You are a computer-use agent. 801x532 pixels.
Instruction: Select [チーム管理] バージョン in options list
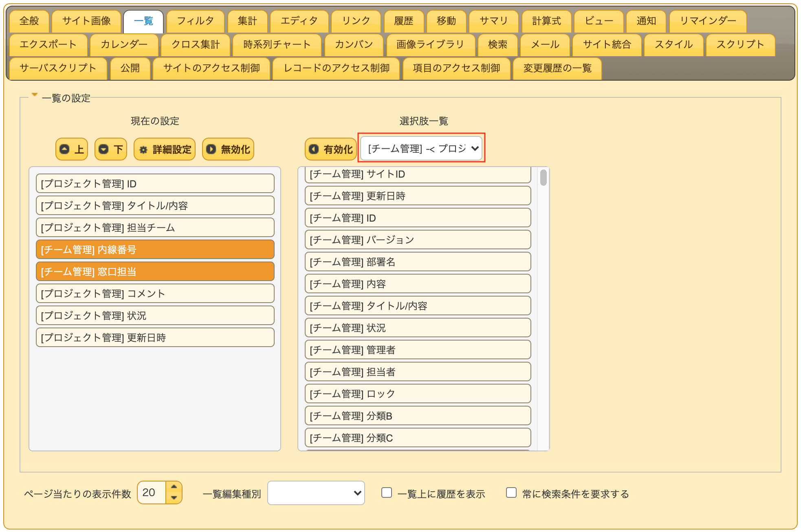(x=418, y=240)
